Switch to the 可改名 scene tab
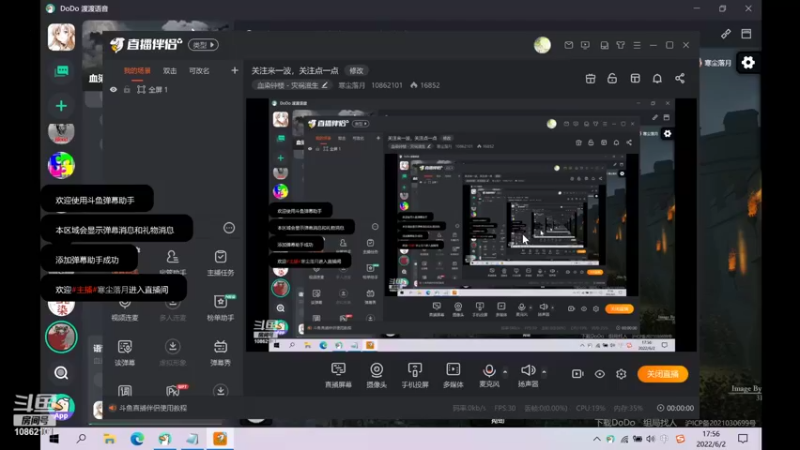Image resolution: width=800 pixels, height=450 pixels. 199,71
